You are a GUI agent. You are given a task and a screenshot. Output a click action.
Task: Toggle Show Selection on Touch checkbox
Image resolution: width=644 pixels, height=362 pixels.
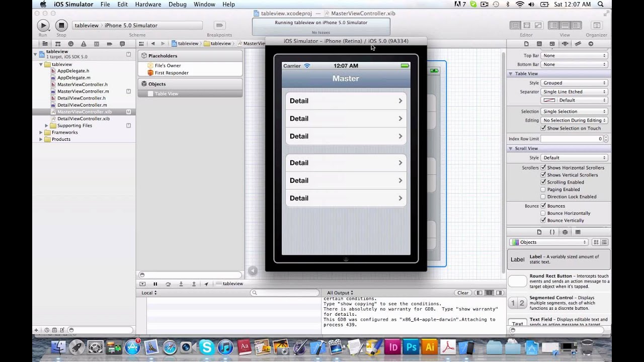[543, 128]
